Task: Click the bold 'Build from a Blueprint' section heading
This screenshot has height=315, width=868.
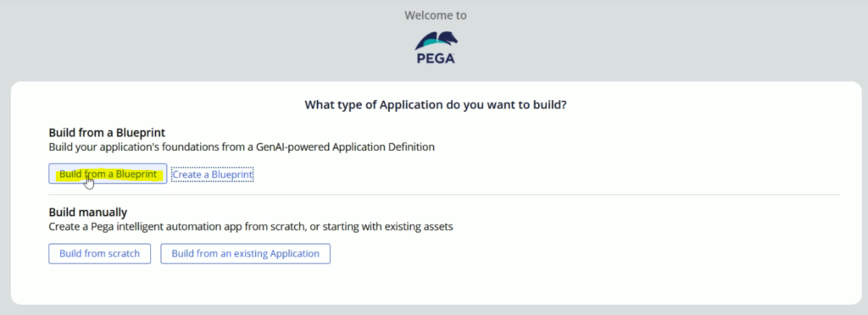Action: pyautogui.click(x=108, y=133)
